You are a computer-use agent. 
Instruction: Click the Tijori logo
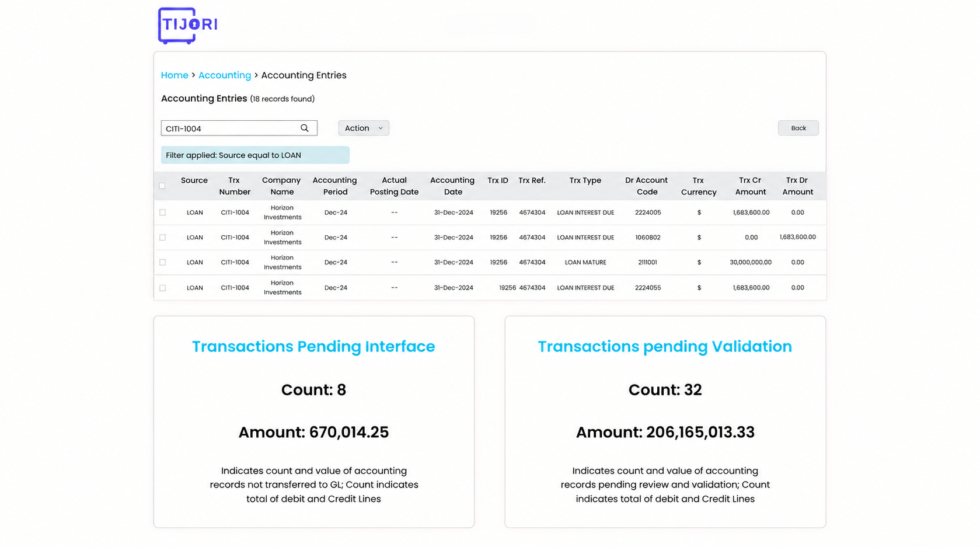(x=187, y=25)
